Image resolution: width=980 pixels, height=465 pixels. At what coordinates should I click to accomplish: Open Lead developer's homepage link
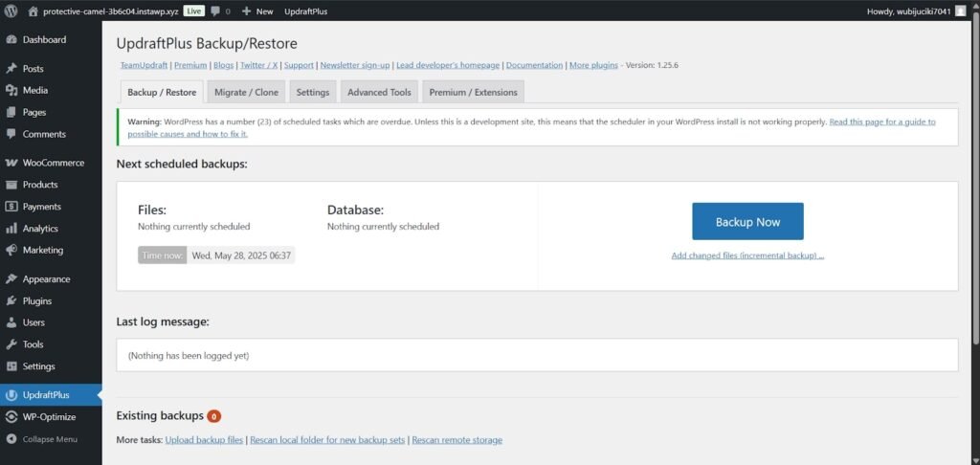[x=448, y=65]
